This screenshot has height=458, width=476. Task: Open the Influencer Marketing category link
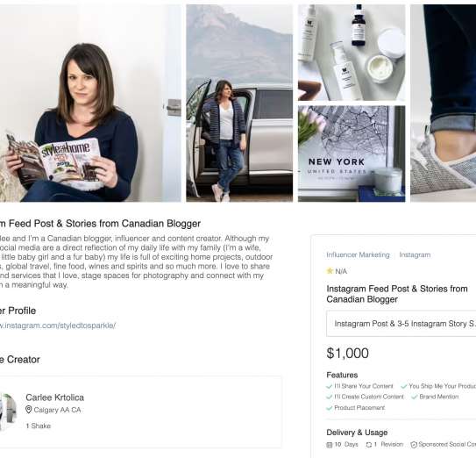[358, 254]
